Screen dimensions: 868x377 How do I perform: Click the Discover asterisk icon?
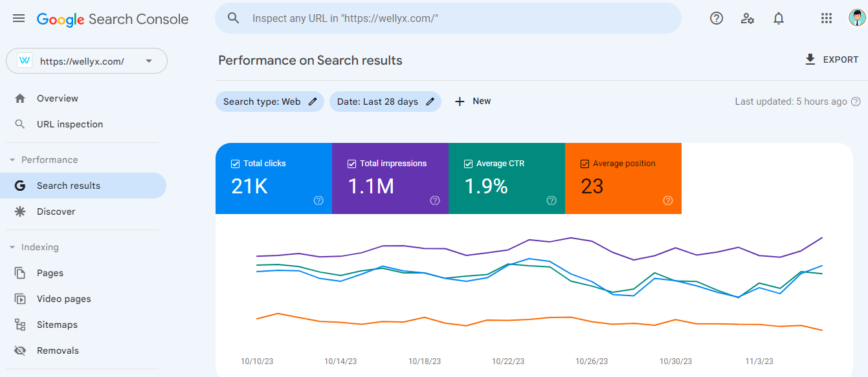20,211
